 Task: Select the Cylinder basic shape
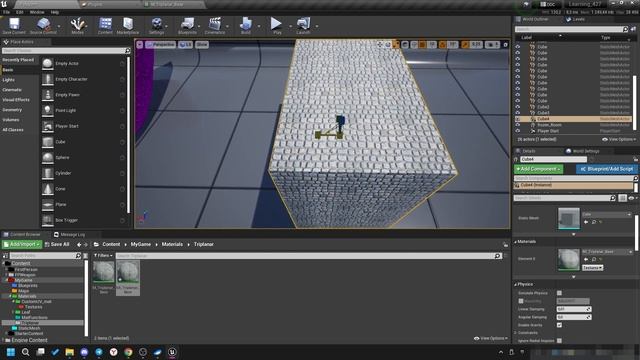pyautogui.click(x=84, y=173)
